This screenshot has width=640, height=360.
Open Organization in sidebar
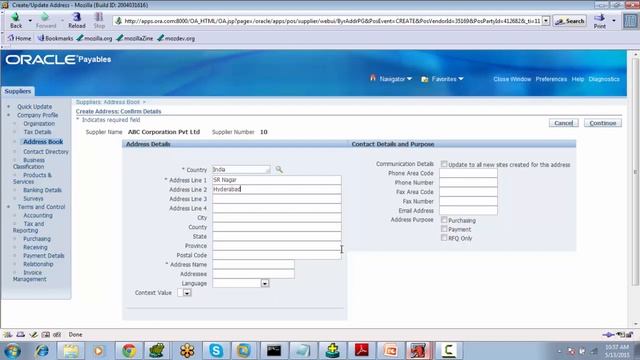[x=39, y=123]
